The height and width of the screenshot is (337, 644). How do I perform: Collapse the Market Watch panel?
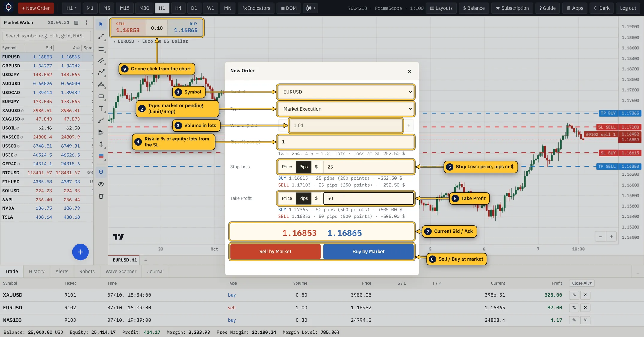(86, 22)
